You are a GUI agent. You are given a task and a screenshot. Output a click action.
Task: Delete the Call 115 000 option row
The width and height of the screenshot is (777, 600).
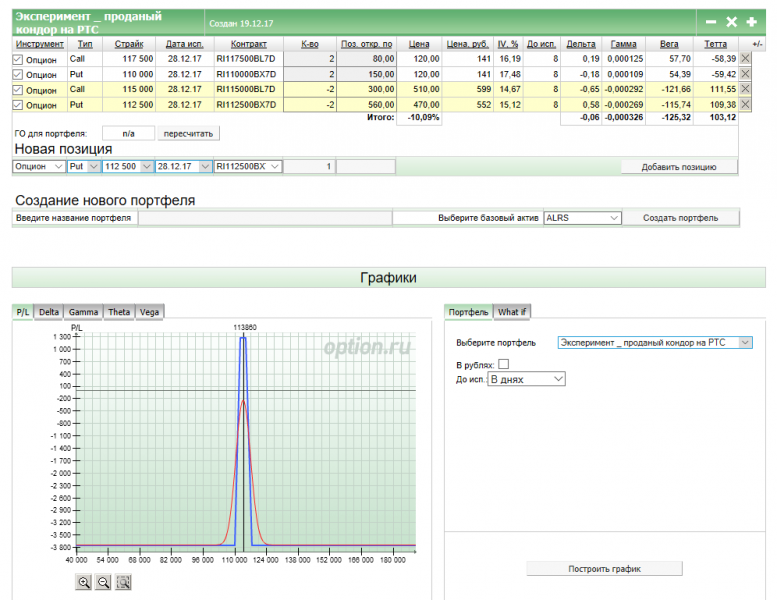click(x=745, y=89)
